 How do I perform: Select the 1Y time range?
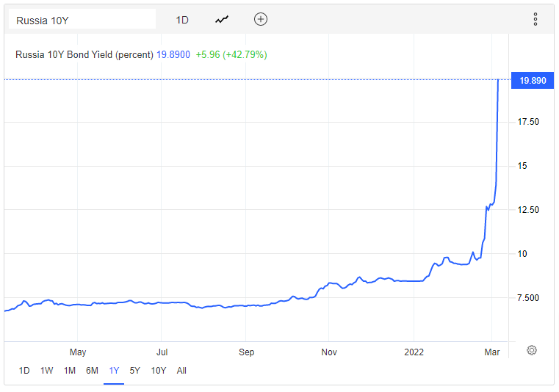(x=114, y=371)
